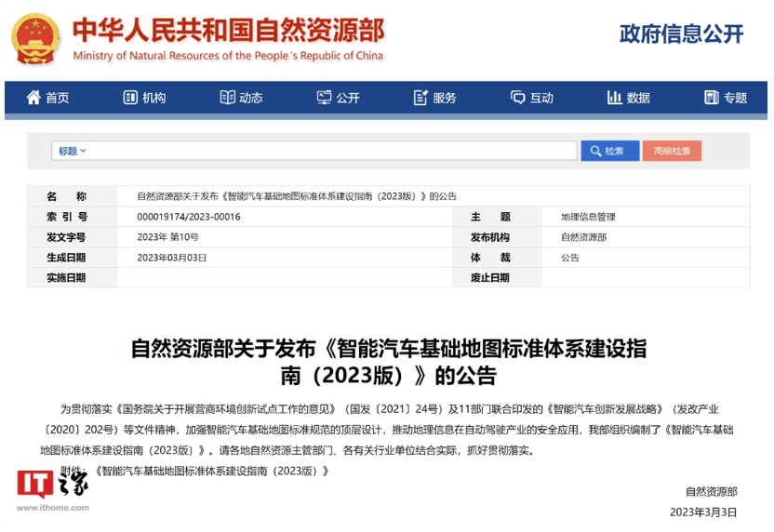The height and width of the screenshot is (532, 774).
Task: Open the 标题 search type dropdown
Action: [x=73, y=151]
